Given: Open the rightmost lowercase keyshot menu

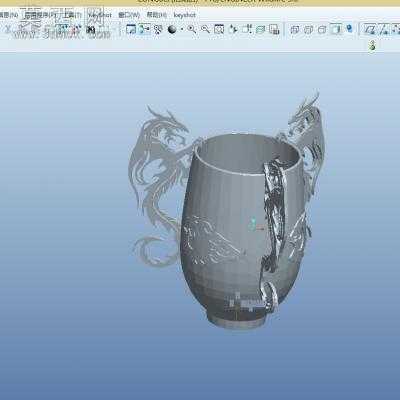Looking at the screenshot, I should click(x=184, y=15).
